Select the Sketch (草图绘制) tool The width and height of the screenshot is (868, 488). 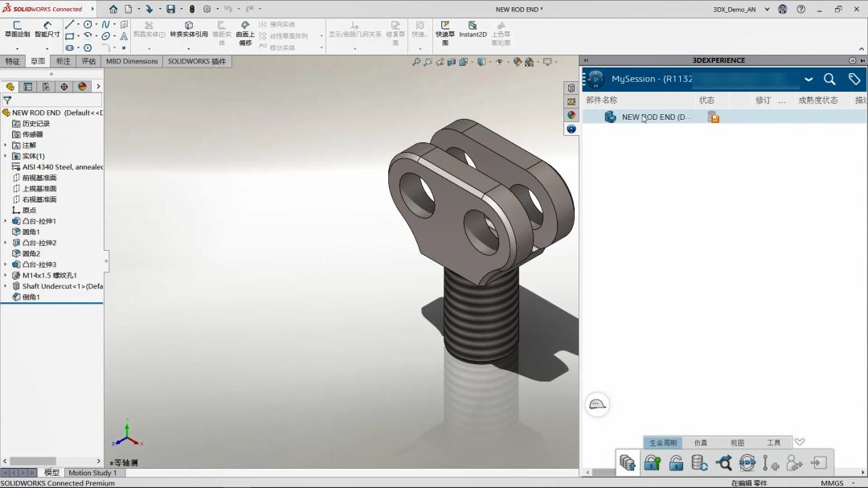(x=17, y=30)
